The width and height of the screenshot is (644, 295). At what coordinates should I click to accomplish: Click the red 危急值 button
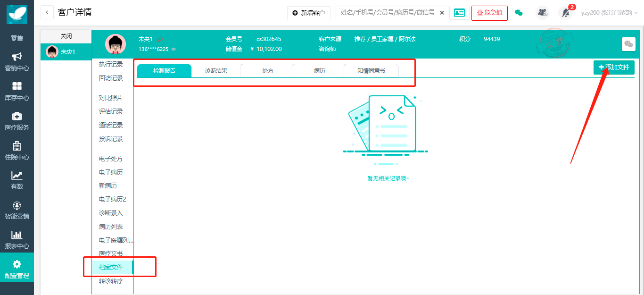(489, 13)
